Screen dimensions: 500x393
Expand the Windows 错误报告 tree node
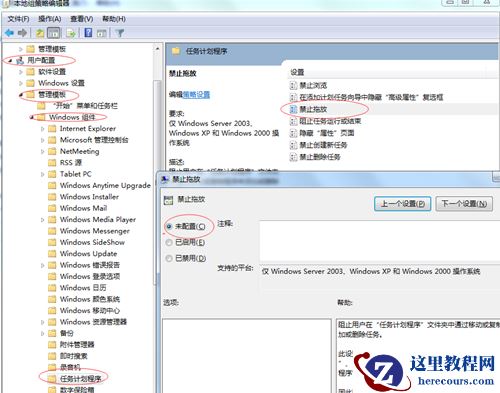point(42,265)
